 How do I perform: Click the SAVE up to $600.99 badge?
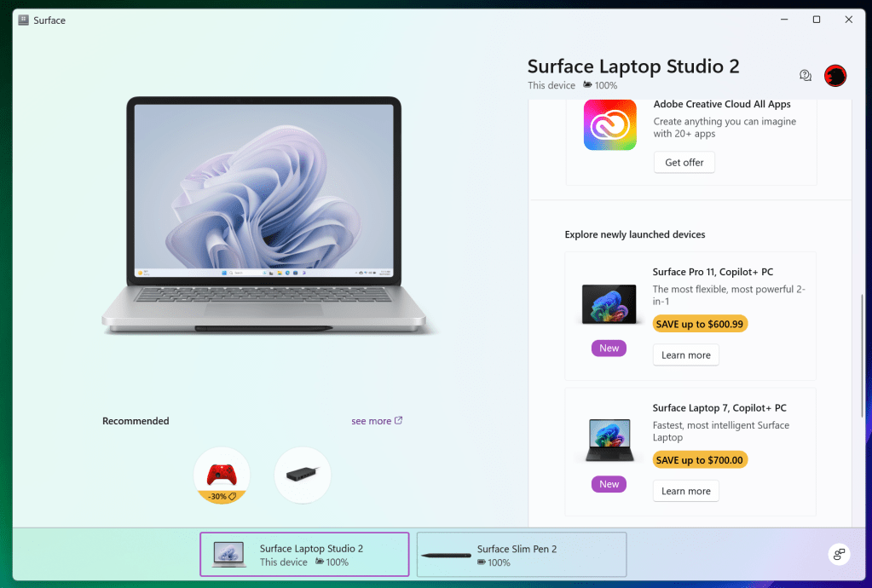point(700,324)
